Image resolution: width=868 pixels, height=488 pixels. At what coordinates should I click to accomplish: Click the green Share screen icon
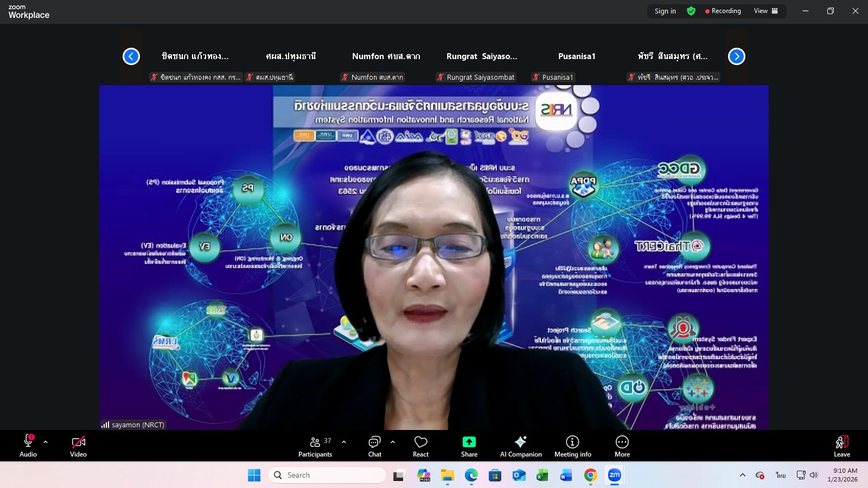pyautogui.click(x=469, y=442)
